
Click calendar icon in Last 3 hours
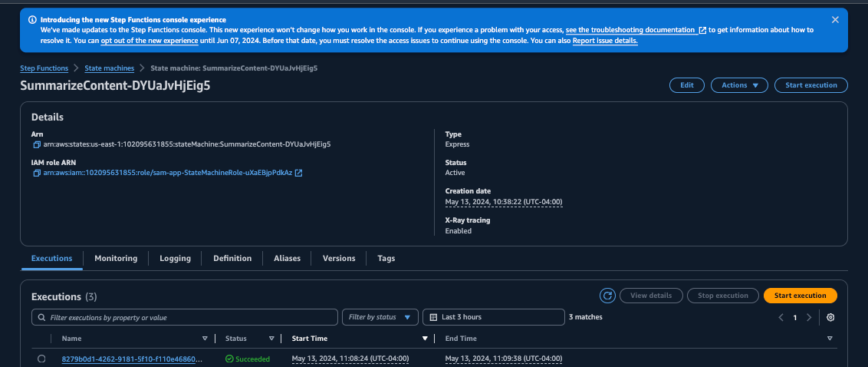[433, 317]
